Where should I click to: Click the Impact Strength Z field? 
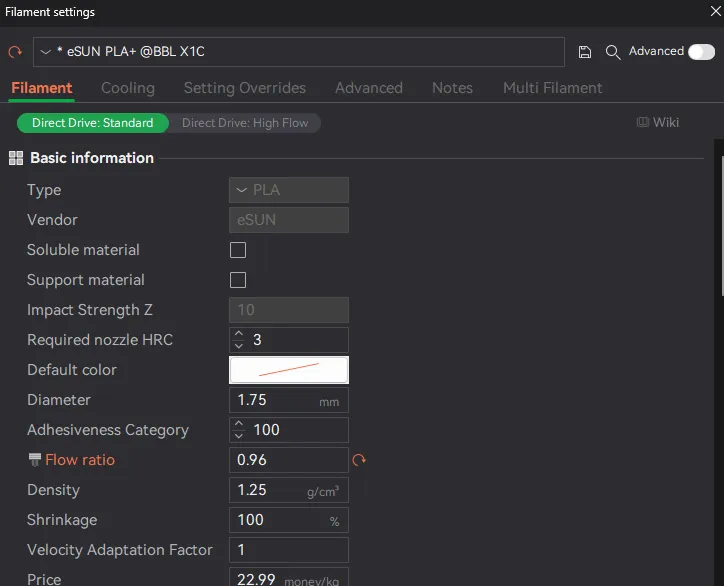click(x=289, y=310)
